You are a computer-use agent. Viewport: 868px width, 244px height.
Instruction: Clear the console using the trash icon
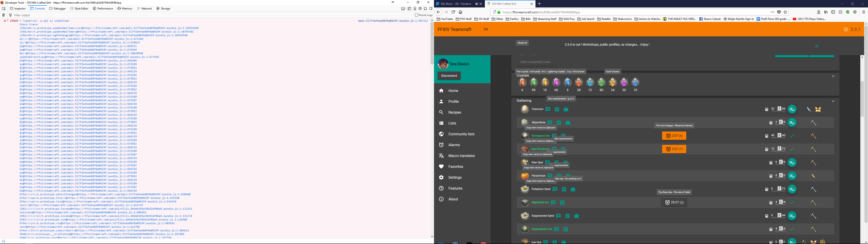3,15
